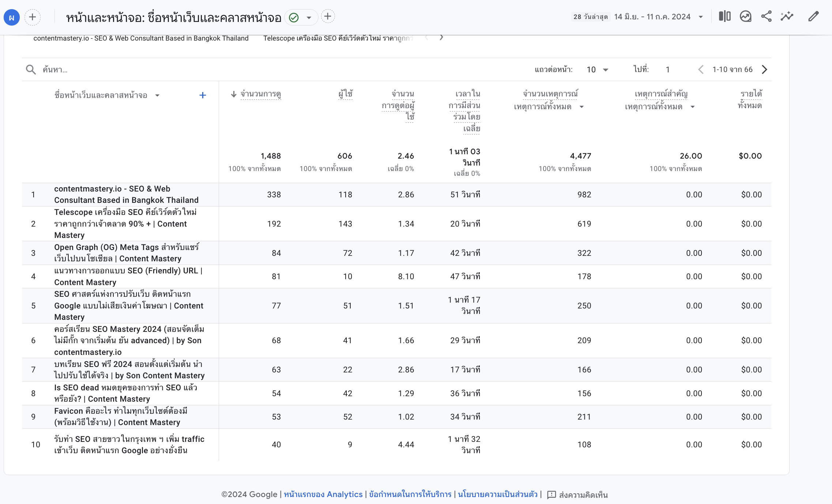This screenshot has height=504, width=832.
Task: Go to next table page
Action: [764, 69]
